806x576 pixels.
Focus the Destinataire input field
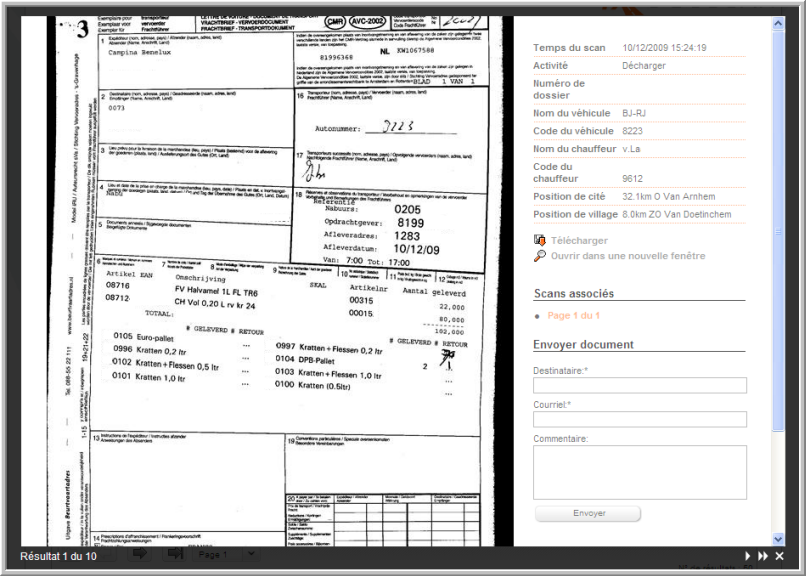coord(639,385)
